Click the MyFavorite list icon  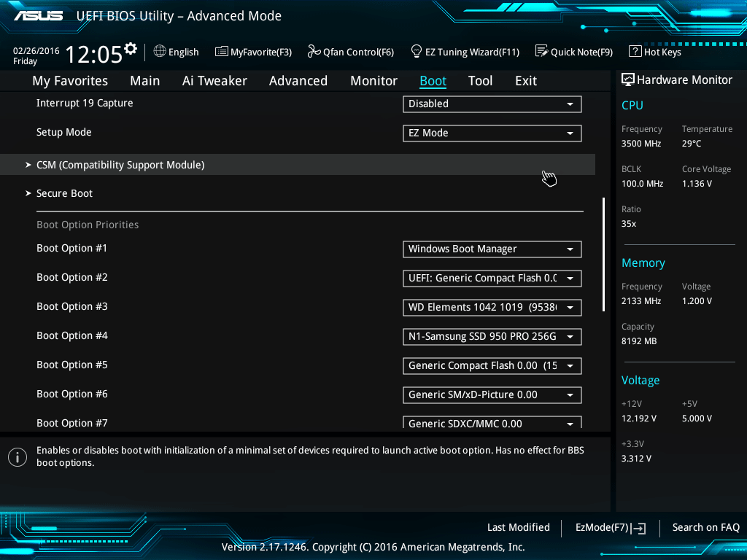(222, 52)
